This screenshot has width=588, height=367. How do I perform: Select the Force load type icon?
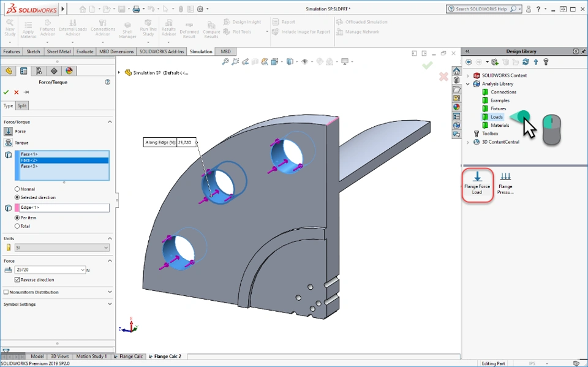(x=8, y=131)
